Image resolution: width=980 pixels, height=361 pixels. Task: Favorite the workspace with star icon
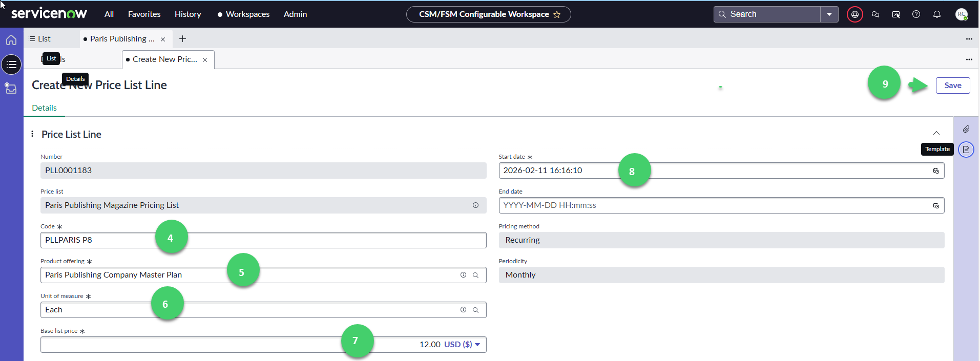[x=557, y=15]
